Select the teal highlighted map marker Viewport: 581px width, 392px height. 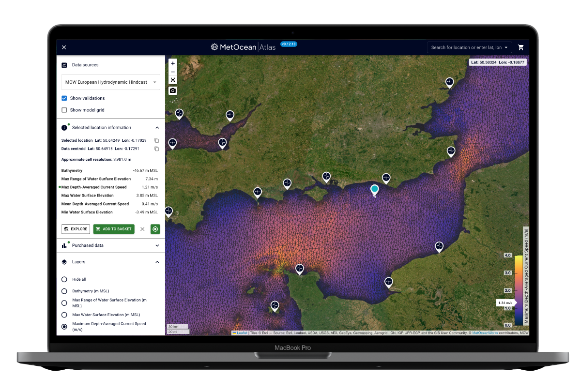[374, 190]
